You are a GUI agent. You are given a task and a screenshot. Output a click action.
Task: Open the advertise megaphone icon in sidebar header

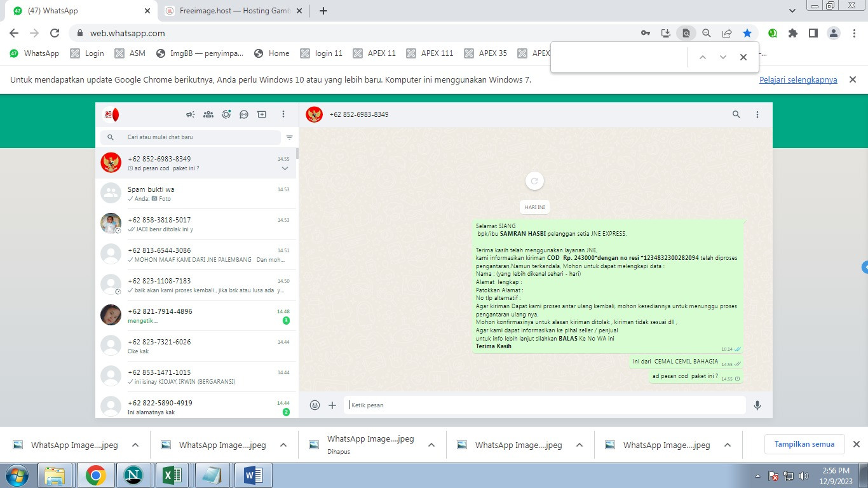[x=190, y=114]
